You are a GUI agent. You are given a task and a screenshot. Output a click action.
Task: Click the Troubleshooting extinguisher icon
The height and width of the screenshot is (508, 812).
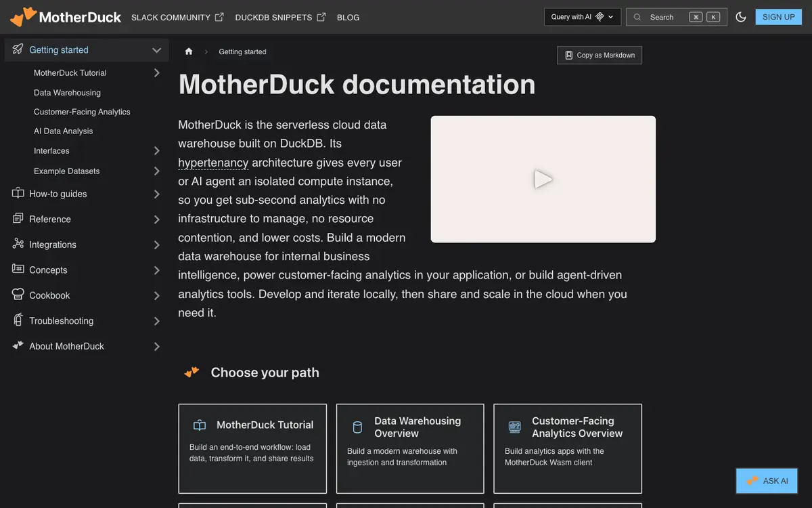(x=18, y=320)
